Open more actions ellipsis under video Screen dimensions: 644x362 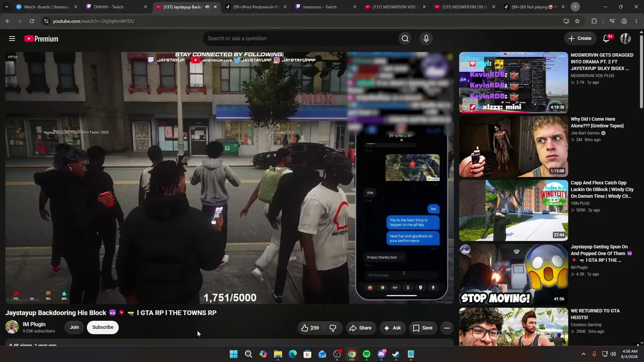pos(447,328)
